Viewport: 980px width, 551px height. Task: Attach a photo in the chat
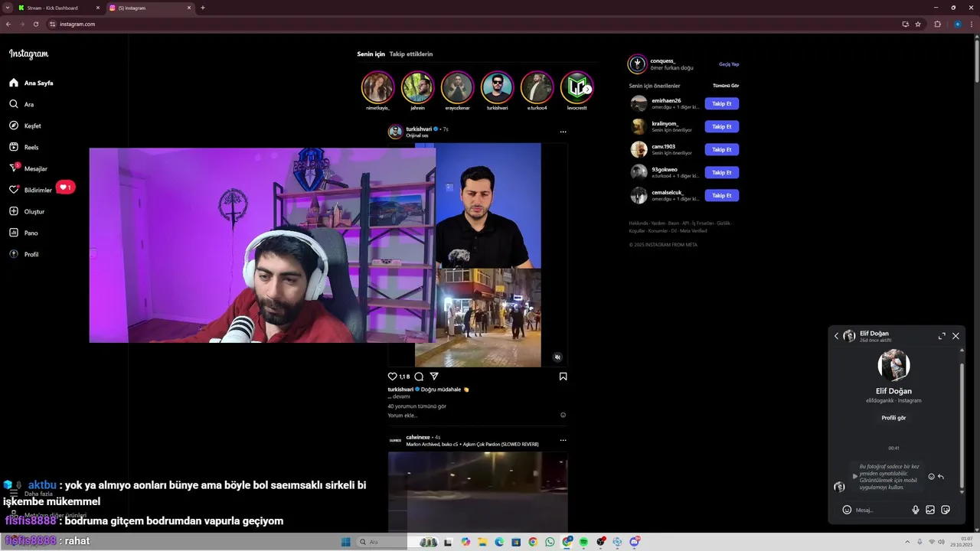coord(930,510)
